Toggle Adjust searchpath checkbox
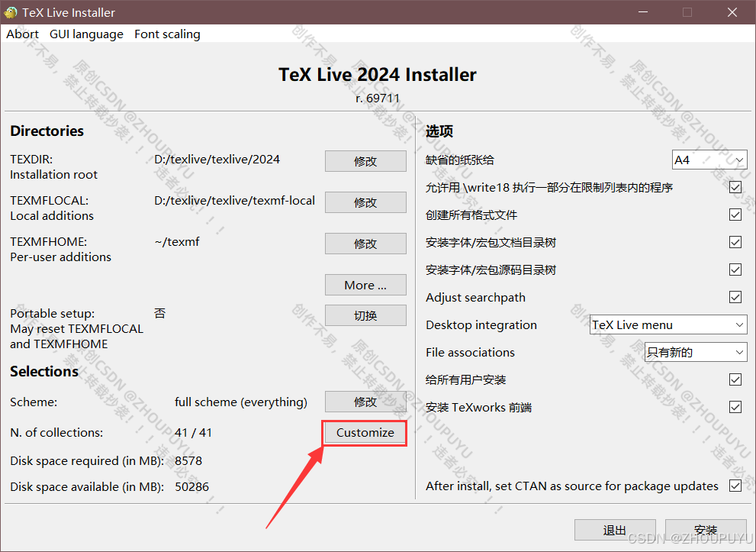Screen dimensions: 756x552 (735, 297)
